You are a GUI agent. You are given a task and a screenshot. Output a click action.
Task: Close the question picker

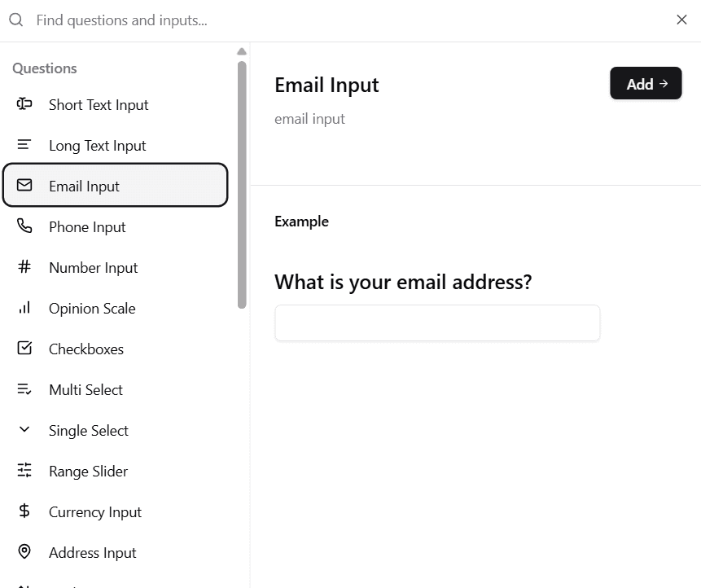coord(681,20)
